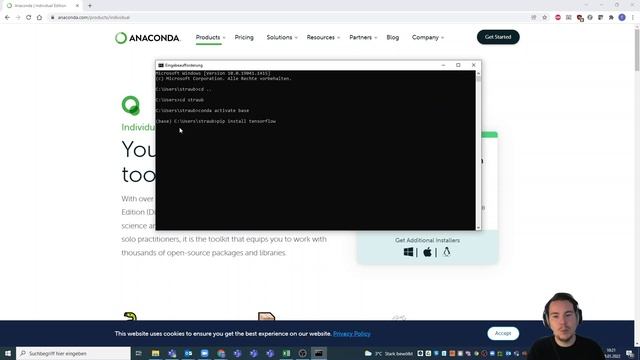Expand the Resources menu
This screenshot has height=360, width=640.
[x=323, y=38]
